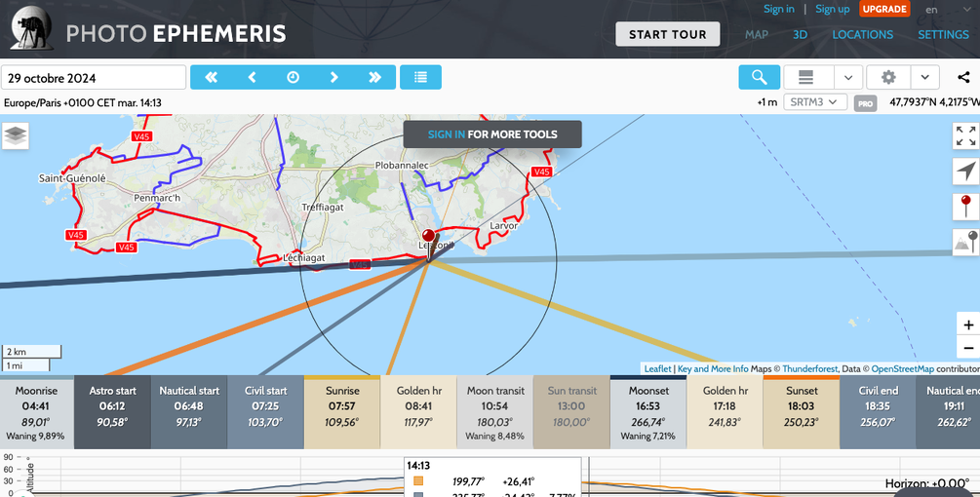Select the Civil end 18:35 tile
The height and width of the screenshot is (497, 980).
pos(879,412)
